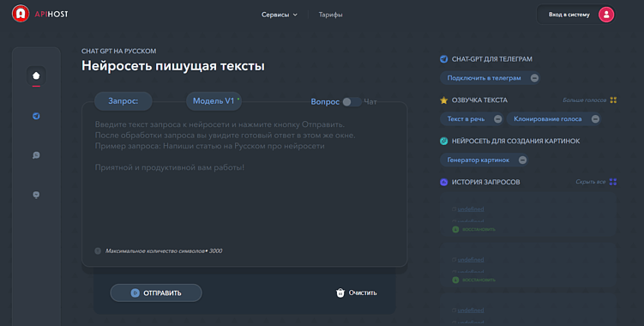Click ОТПРАВИТЬ play icon
Viewport: 644px width, 326px height.
tap(135, 293)
